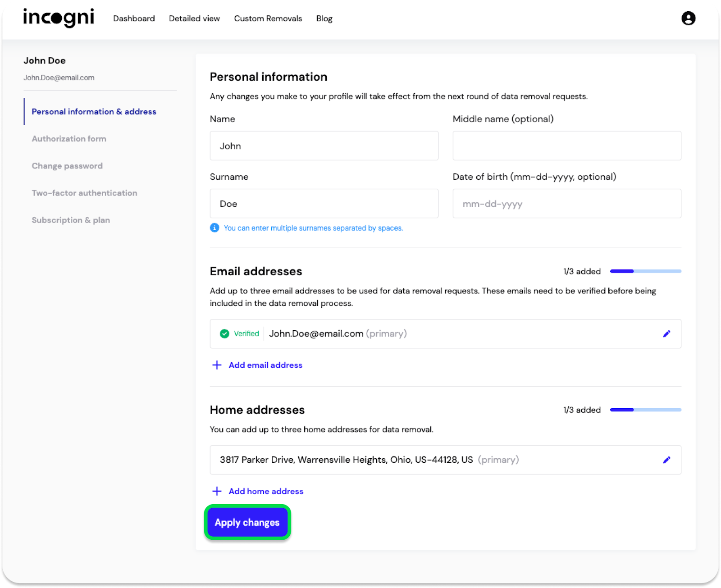This screenshot has height=588, width=721.
Task: Edit the primary home address pencil icon
Action: coord(666,460)
